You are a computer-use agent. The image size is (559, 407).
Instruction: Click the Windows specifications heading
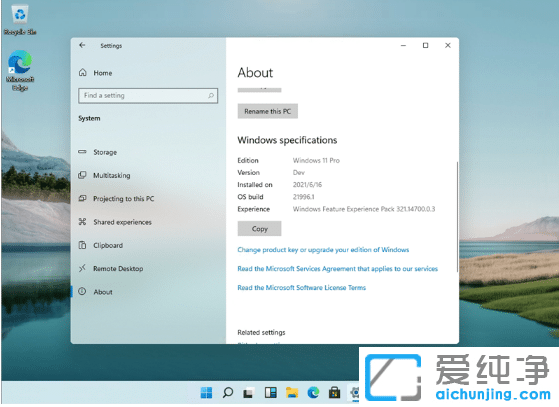tap(287, 140)
